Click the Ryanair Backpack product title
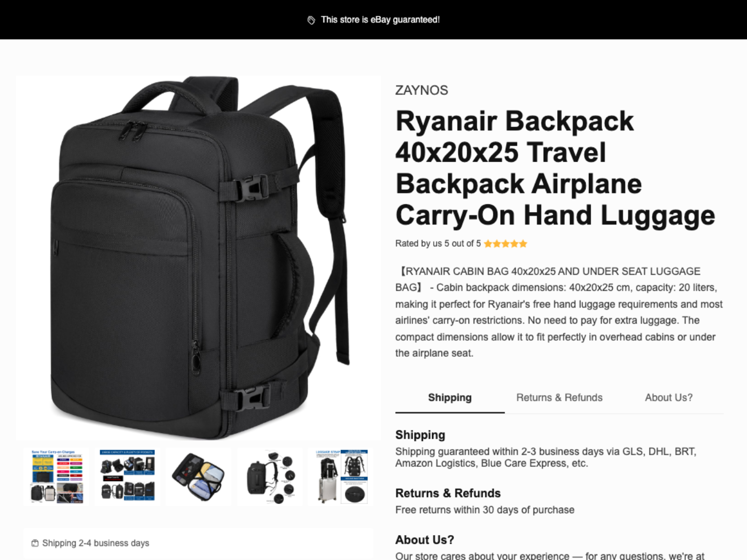The height and width of the screenshot is (560, 747). click(x=555, y=168)
